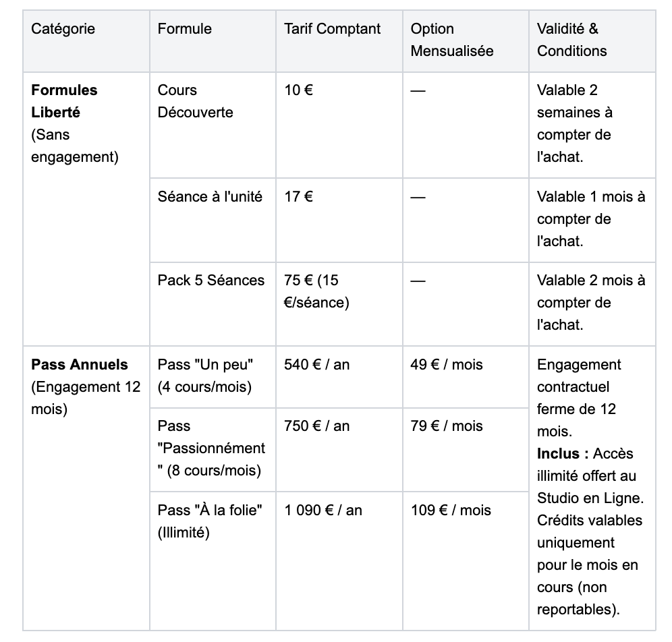Screen dimensions: 672x642
Task: Select the Pass "Passionnément" cell
Action: pyautogui.click(x=213, y=450)
